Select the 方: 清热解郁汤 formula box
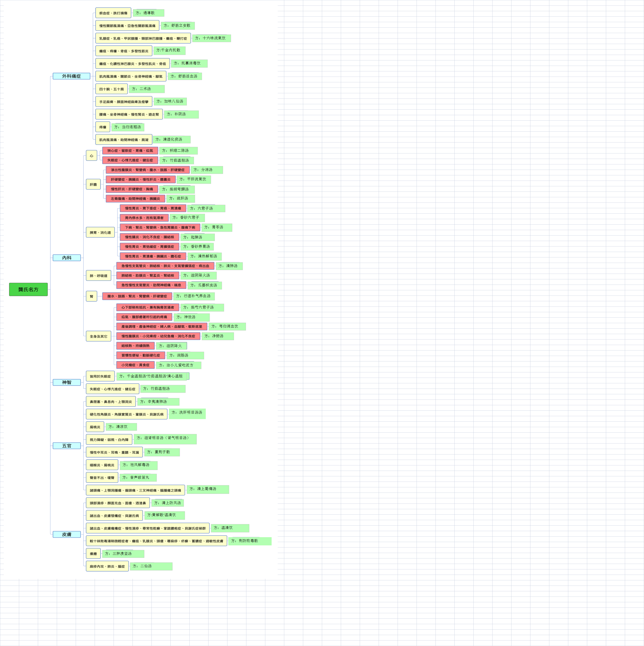 click(204, 256)
